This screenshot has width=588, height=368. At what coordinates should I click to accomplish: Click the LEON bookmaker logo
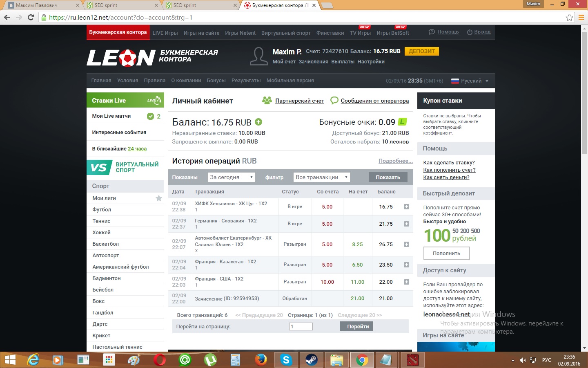coord(152,58)
